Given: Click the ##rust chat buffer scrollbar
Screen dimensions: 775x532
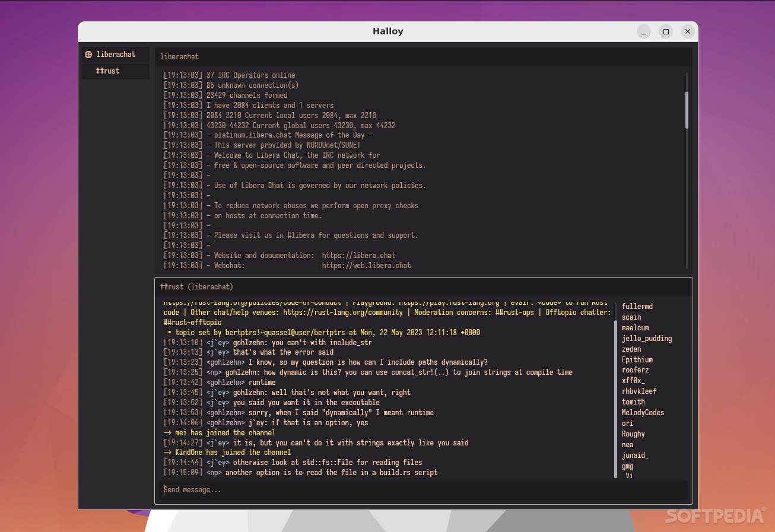Looking at the screenshot, I should click(615, 397).
